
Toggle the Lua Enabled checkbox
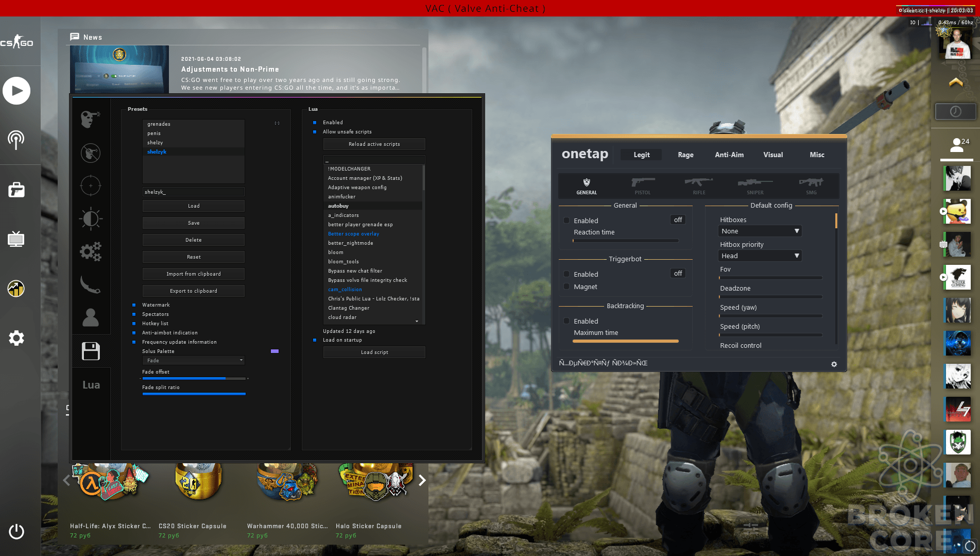(x=315, y=123)
